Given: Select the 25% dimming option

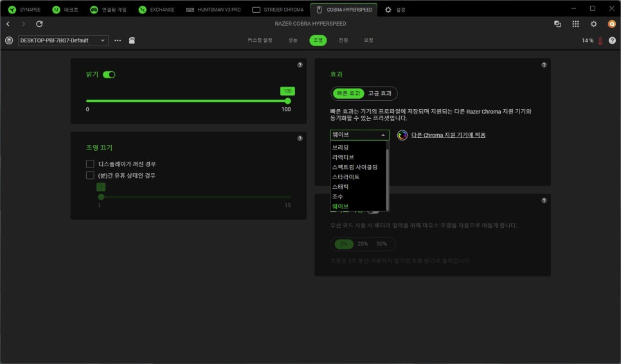Looking at the screenshot, I should [x=363, y=244].
